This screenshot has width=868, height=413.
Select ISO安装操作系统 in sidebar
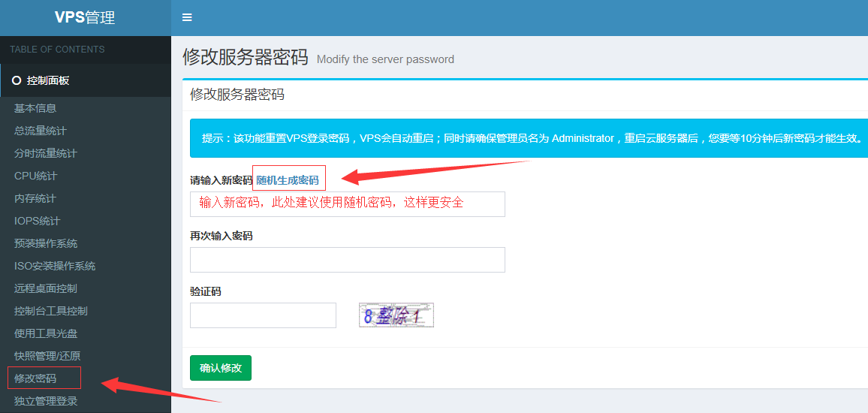[x=55, y=267]
